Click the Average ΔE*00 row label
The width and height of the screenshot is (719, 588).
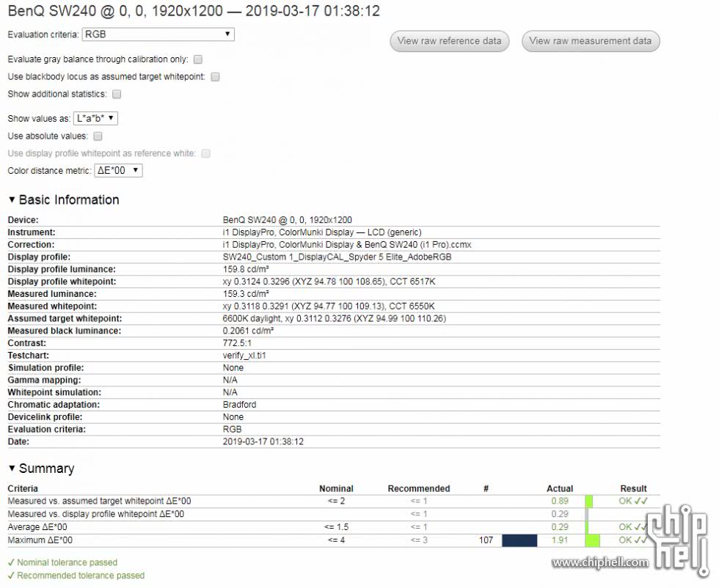(37, 527)
